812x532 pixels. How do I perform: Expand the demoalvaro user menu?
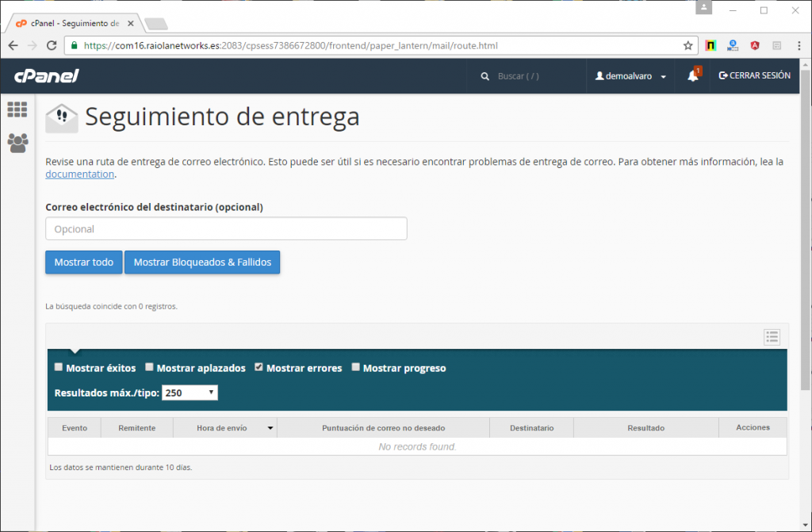pyautogui.click(x=630, y=76)
